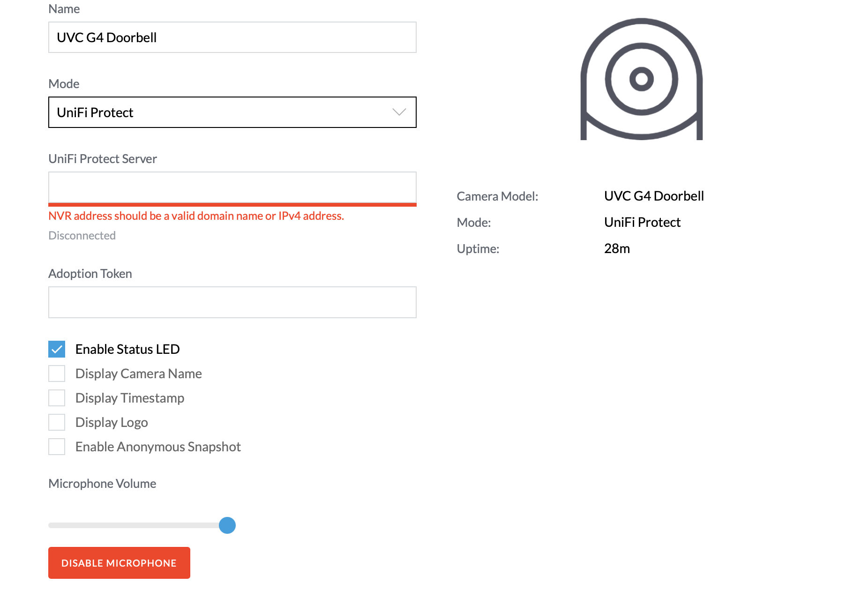
Task: Click the camera illustration icon
Action: point(641,79)
